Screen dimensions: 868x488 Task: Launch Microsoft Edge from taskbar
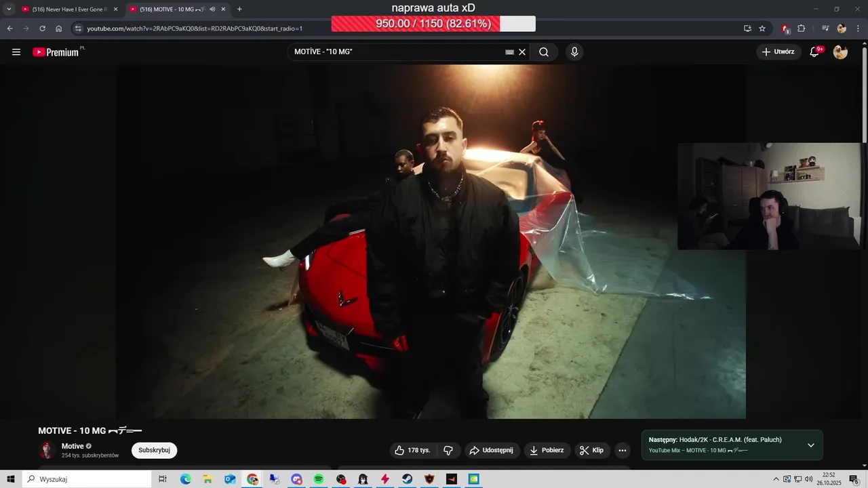click(185, 479)
